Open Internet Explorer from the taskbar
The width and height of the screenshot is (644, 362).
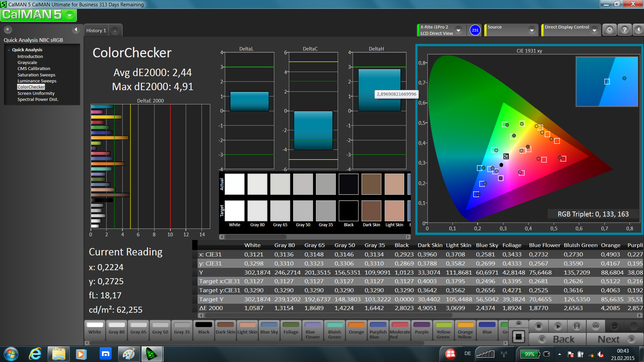coord(35,354)
